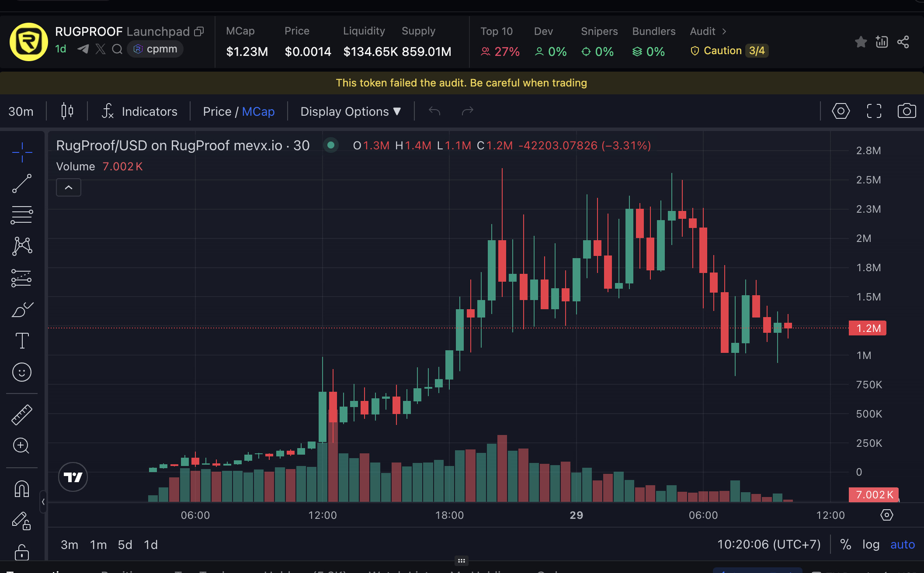The height and width of the screenshot is (573, 924).
Task: Redo the last chart action
Action: click(x=468, y=111)
